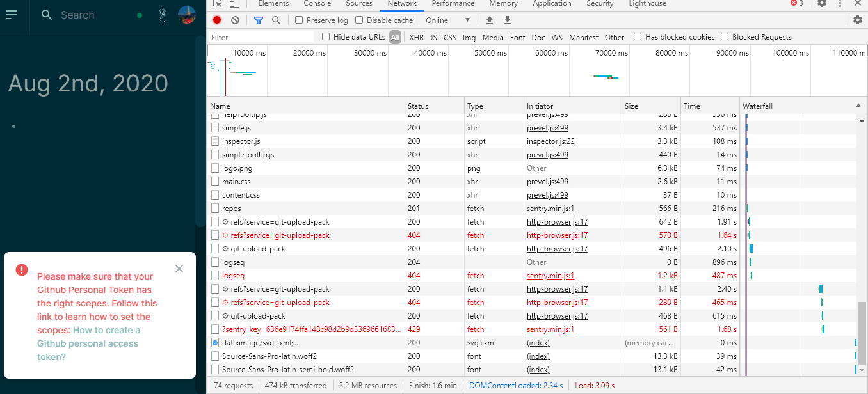
Task: Open inspector.js:22 initiator link
Action: pos(551,141)
